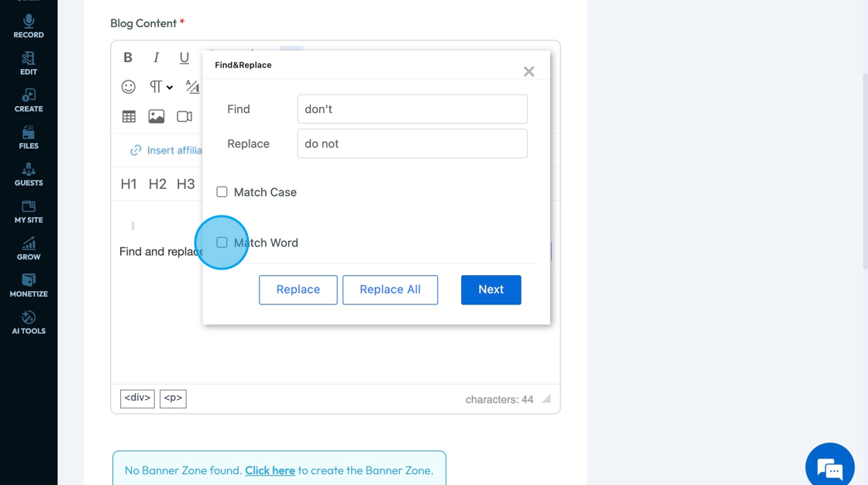Viewport: 868px width, 485px height.
Task: Enable the Match Case checkbox
Action: (x=222, y=192)
